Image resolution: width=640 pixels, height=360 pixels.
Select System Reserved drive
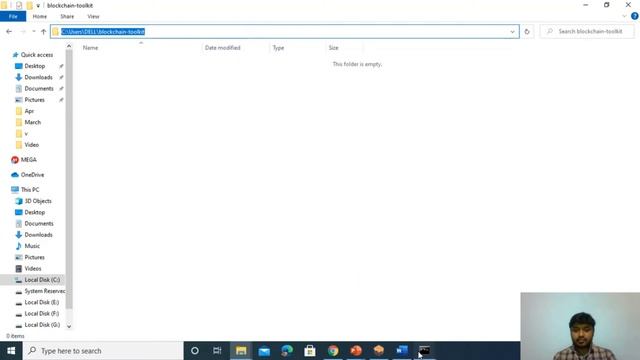point(44,291)
